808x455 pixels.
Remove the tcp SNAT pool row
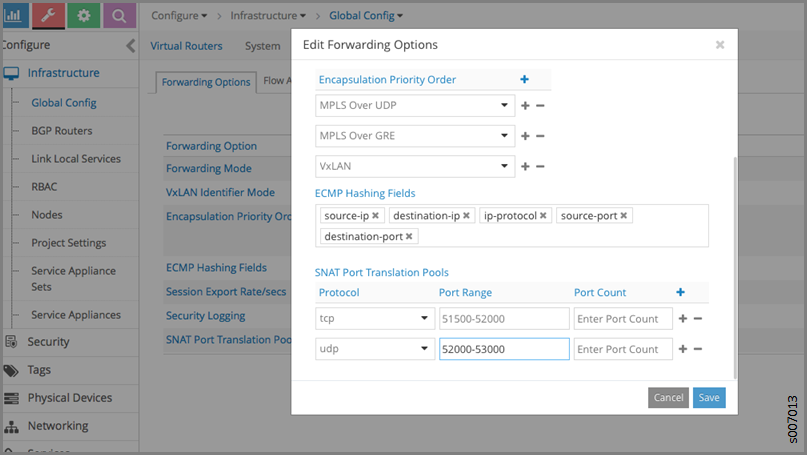click(697, 318)
